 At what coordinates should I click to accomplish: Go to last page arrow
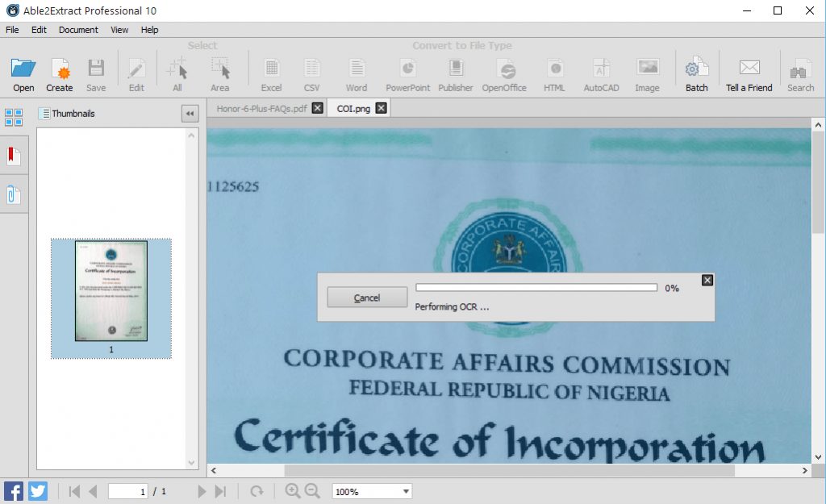tap(221, 491)
